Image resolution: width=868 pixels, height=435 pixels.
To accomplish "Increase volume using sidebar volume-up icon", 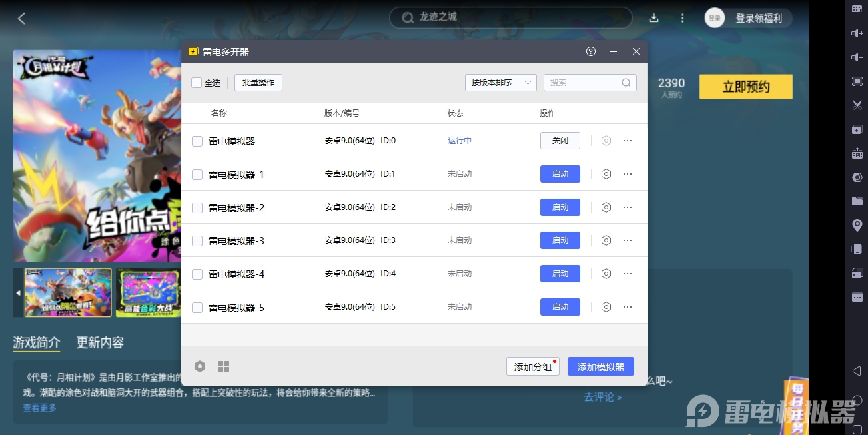I will pos(857,33).
